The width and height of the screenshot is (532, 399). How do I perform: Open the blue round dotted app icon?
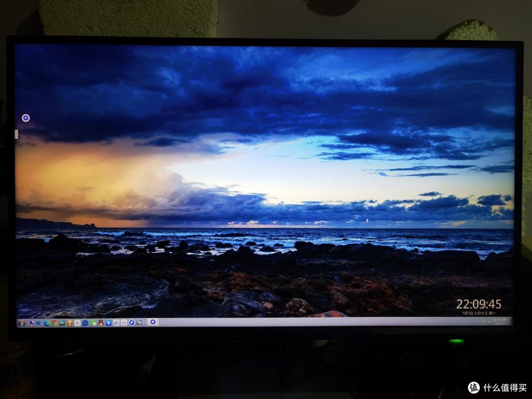click(85, 323)
